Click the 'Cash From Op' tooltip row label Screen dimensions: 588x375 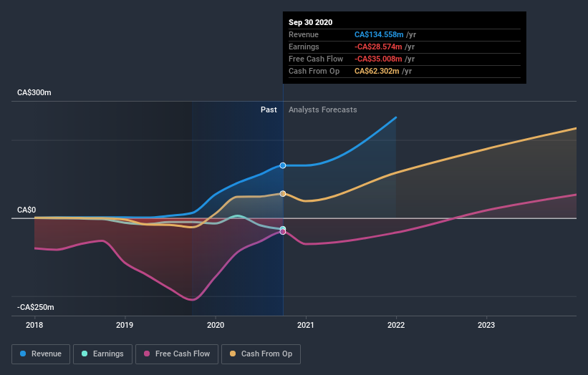click(314, 71)
